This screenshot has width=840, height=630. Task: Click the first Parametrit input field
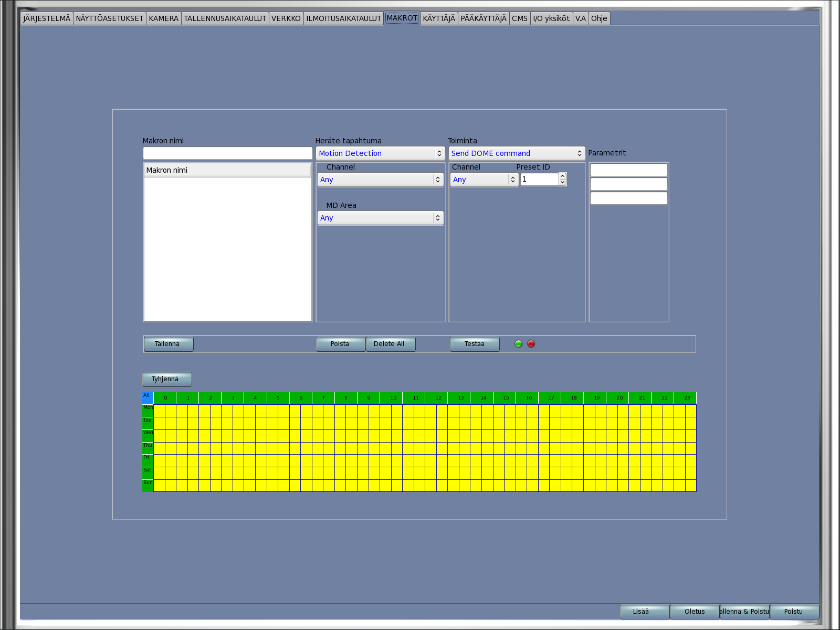coord(629,170)
